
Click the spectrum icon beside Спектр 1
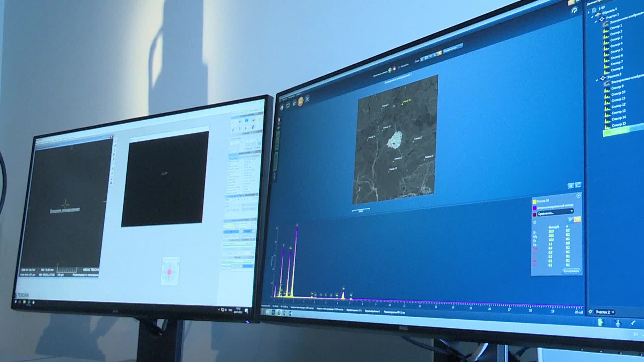tap(606, 31)
